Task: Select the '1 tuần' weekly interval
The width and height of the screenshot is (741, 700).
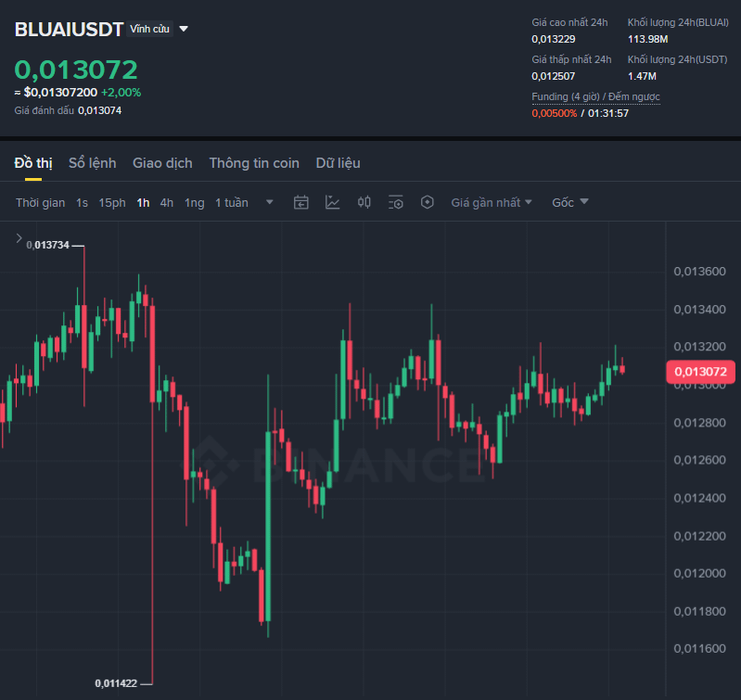Action: click(x=232, y=203)
